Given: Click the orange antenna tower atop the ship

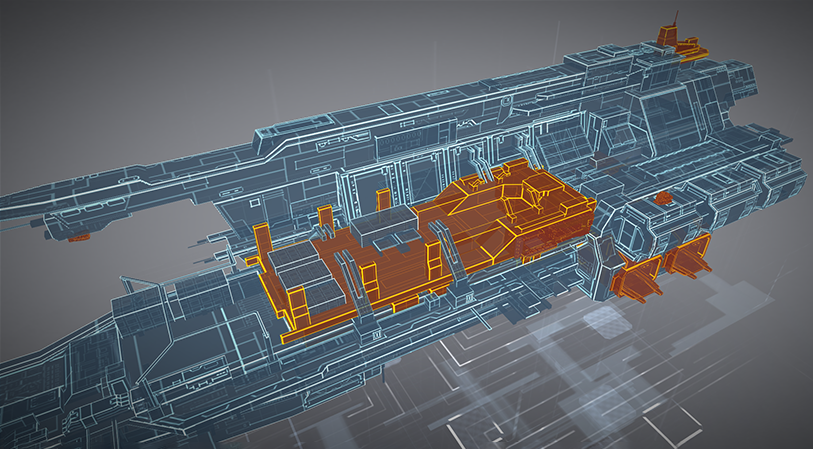Looking at the screenshot, I should coord(682,44).
